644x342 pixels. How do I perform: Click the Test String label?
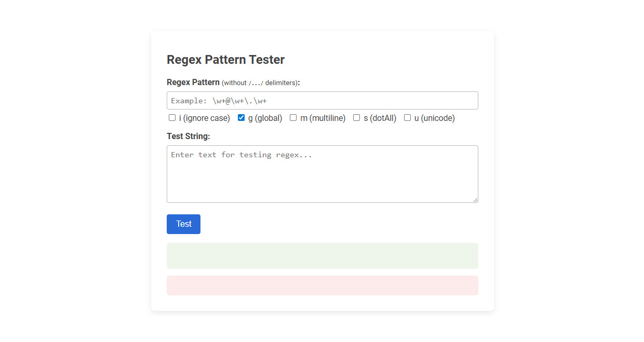tap(189, 136)
